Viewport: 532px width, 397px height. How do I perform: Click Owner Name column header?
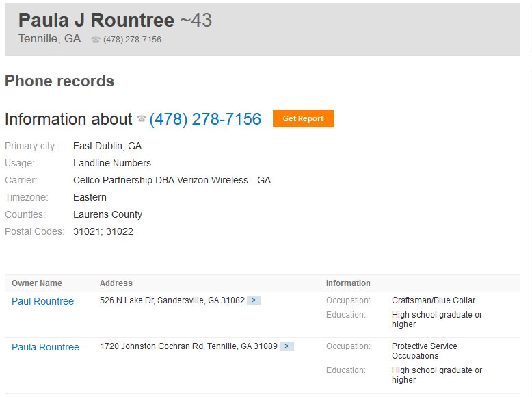[37, 283]
